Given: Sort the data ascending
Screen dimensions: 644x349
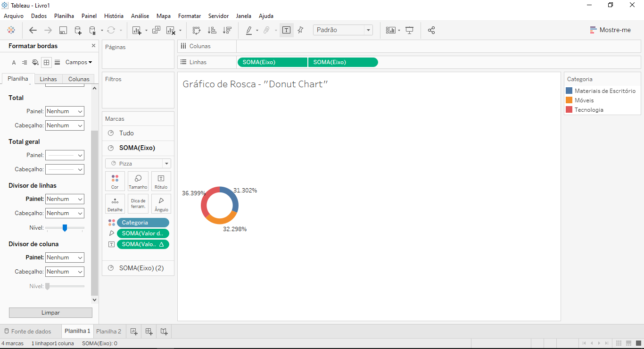Looking at the screenshot, I should 212,30.
